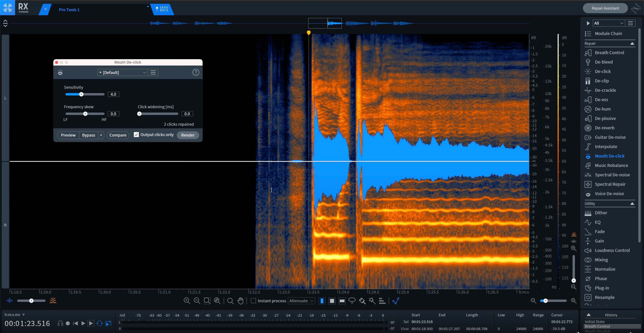Choose the grab hand tool

[x=241, y=301]
